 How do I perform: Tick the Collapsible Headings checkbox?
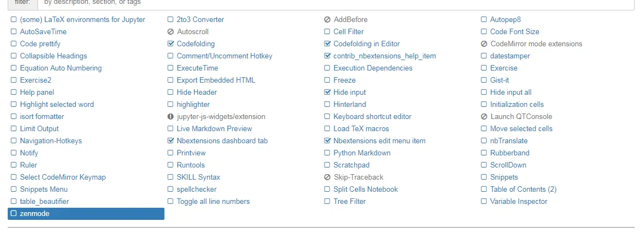click(x=14, y=56)
